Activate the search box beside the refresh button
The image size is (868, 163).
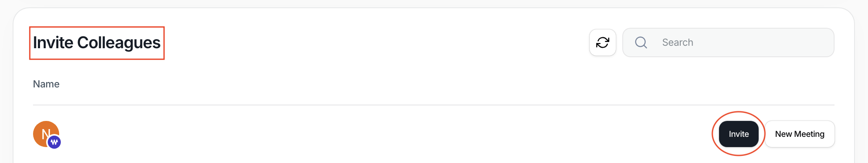point(728,42)
